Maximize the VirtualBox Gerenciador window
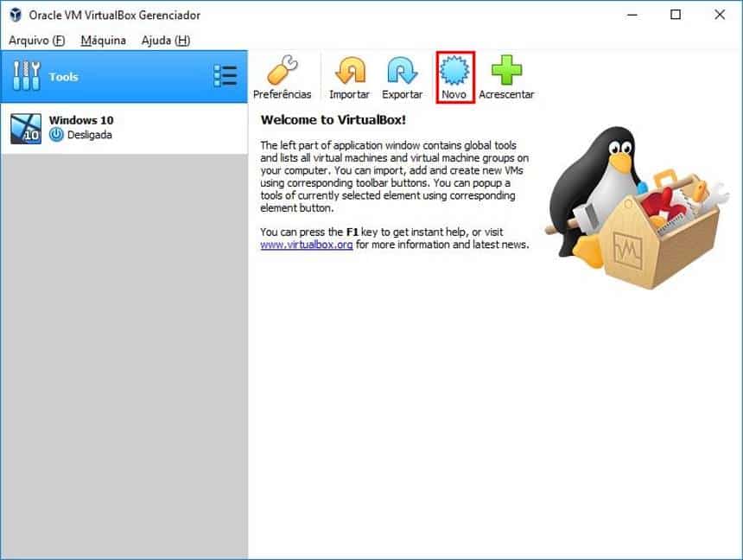This screenshot has height=560, width=743. pos(676,15)
